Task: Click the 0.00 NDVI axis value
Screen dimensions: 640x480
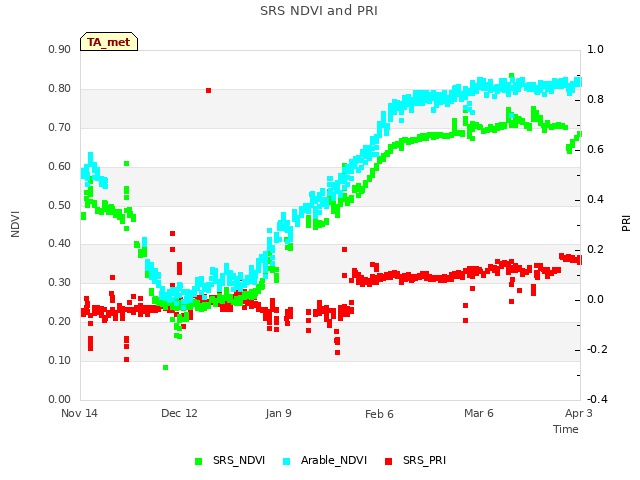Action: pos(60,399)
